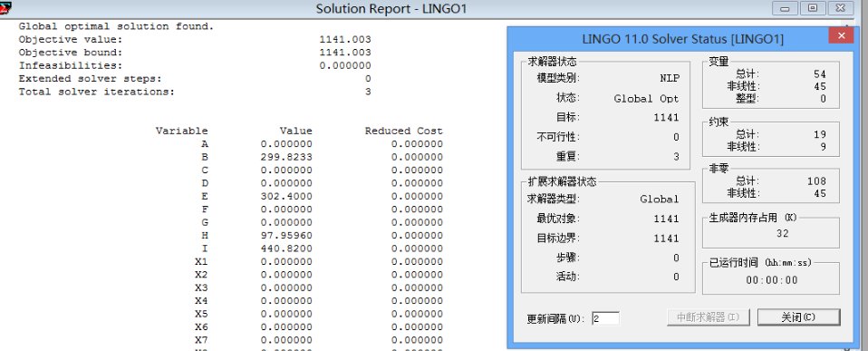Click the Close (关闭) button in Solver Status
Screen dimensions: 868x351
click(798, 317)
